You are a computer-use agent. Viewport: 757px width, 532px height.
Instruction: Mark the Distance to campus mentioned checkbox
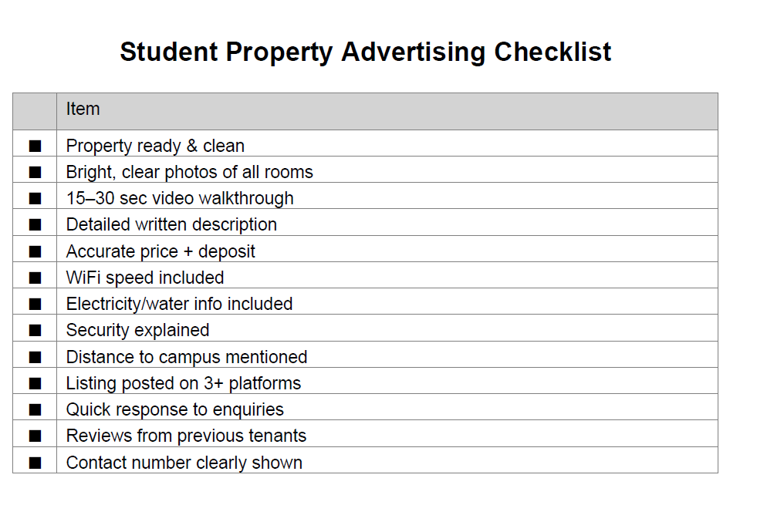[35, 357]
